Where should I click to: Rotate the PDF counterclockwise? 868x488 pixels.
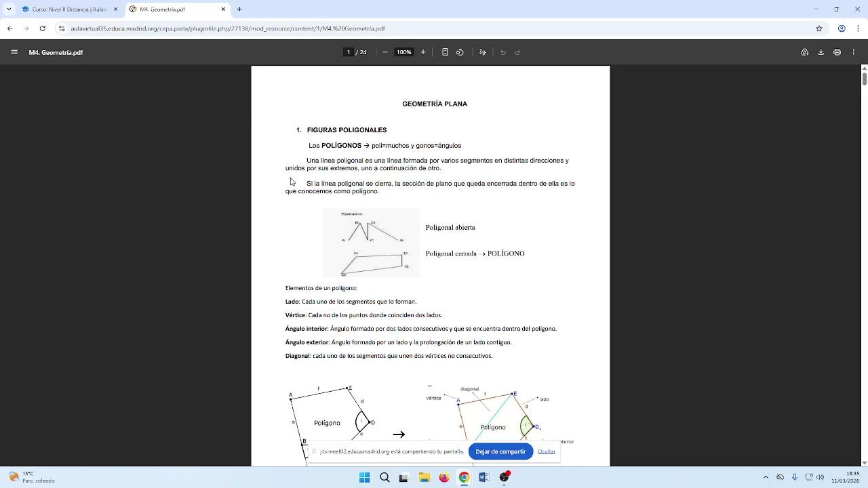[460, 52]
